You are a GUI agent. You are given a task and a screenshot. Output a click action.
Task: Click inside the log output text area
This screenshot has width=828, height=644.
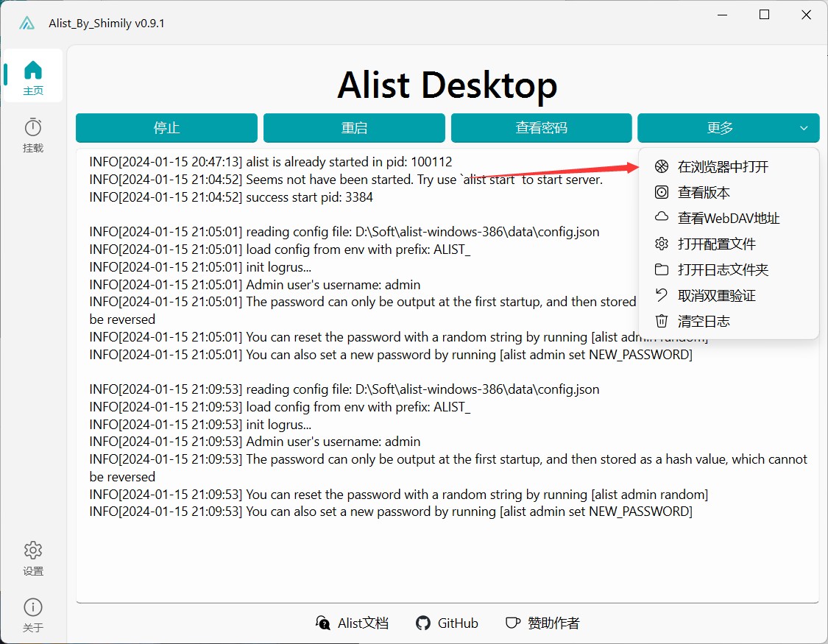click(368, 559)
